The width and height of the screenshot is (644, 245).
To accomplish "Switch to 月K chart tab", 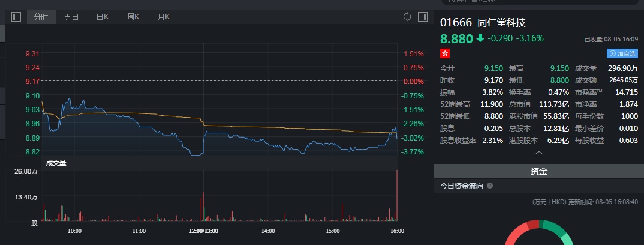I will coord(164,17).
